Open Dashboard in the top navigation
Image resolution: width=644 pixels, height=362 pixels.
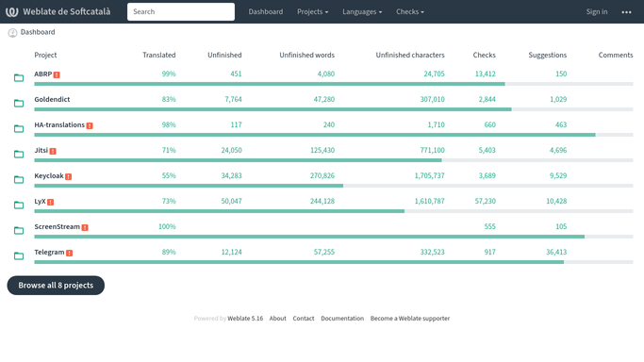pos(266,11)
